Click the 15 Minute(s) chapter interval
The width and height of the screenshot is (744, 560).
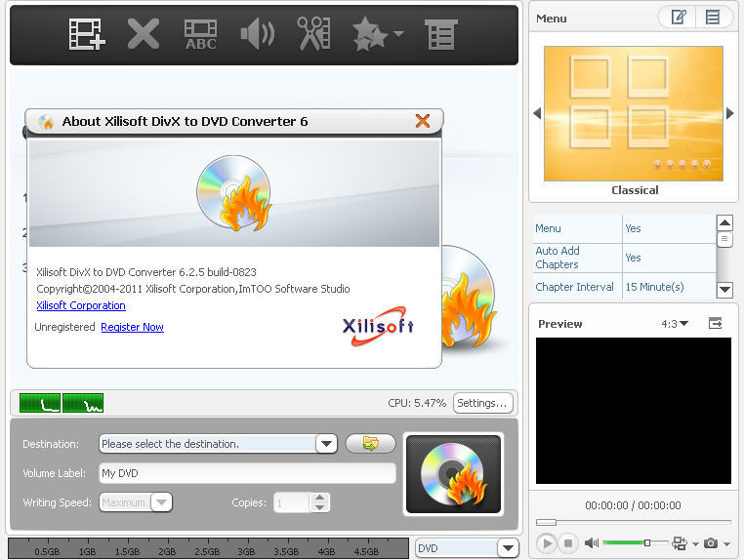(x=655, y=287)
